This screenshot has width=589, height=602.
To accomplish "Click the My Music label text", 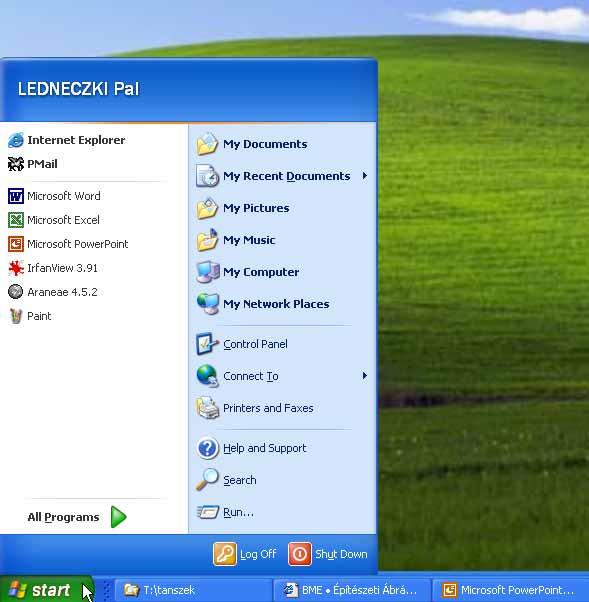I will pos(249,240).
